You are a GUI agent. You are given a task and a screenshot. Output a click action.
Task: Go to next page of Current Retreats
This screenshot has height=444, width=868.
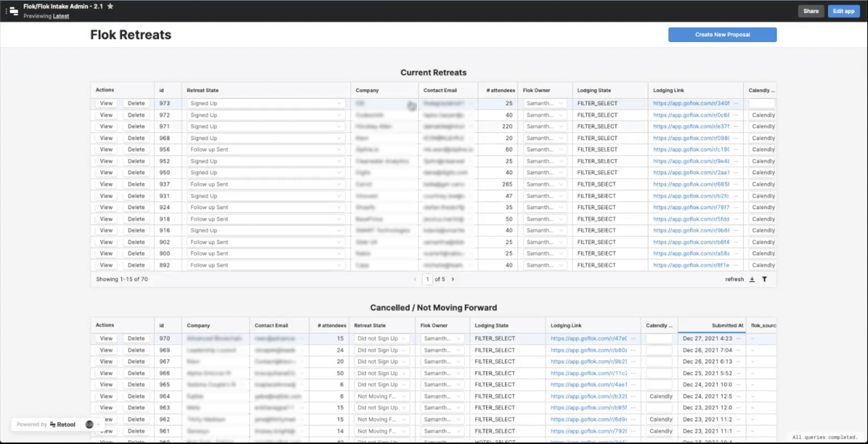point(453,280)
